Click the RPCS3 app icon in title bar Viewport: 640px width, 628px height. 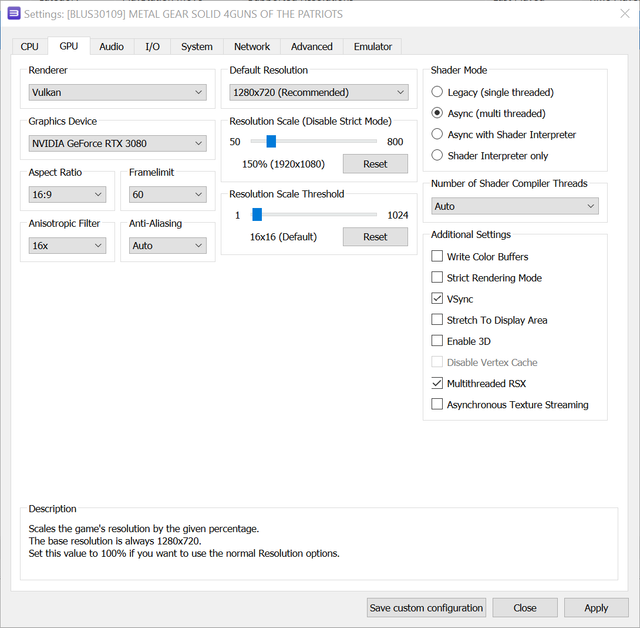coord(14,14)
